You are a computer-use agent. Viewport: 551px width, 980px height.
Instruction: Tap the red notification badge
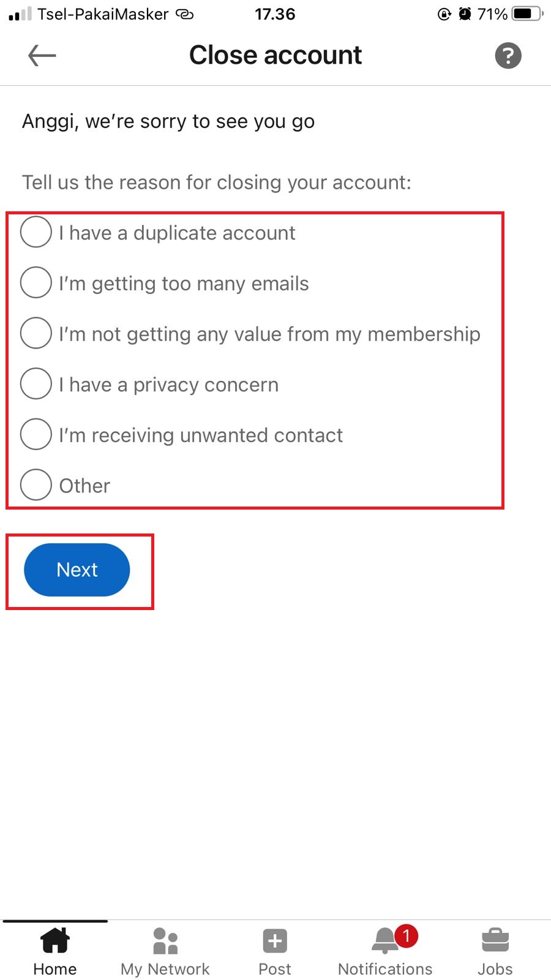[x=406, y=936]
